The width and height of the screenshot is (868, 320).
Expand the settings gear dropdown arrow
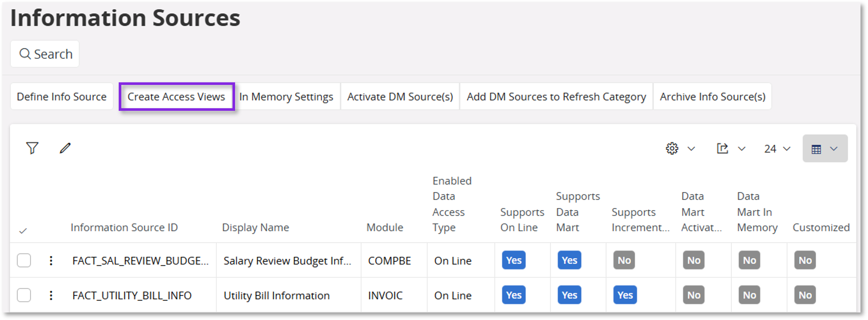[691, 149]
